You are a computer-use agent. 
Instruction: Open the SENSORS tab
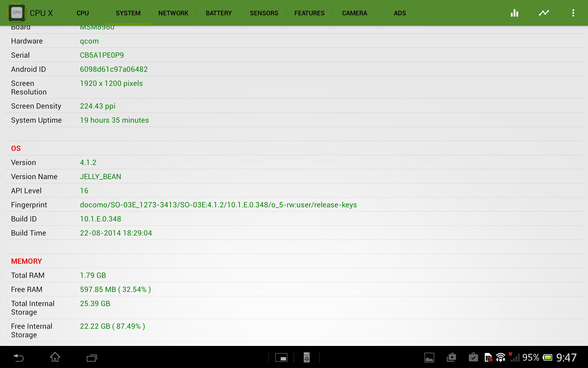264,13
